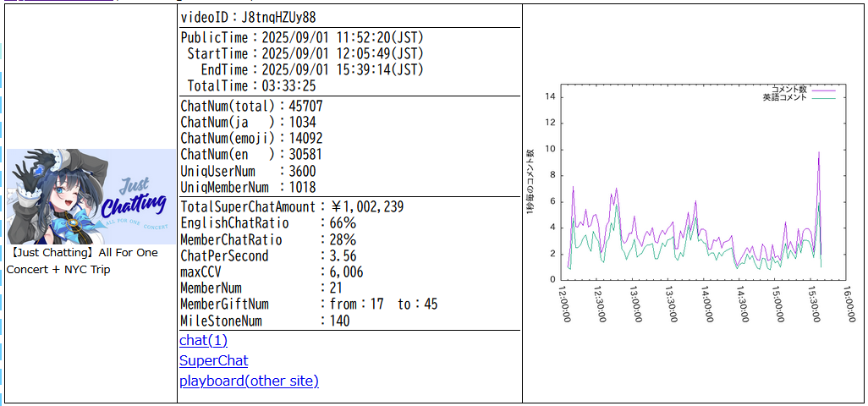
Task: Click the 12:00:00 x-axis tick label
Action: [x=565, y=304]
